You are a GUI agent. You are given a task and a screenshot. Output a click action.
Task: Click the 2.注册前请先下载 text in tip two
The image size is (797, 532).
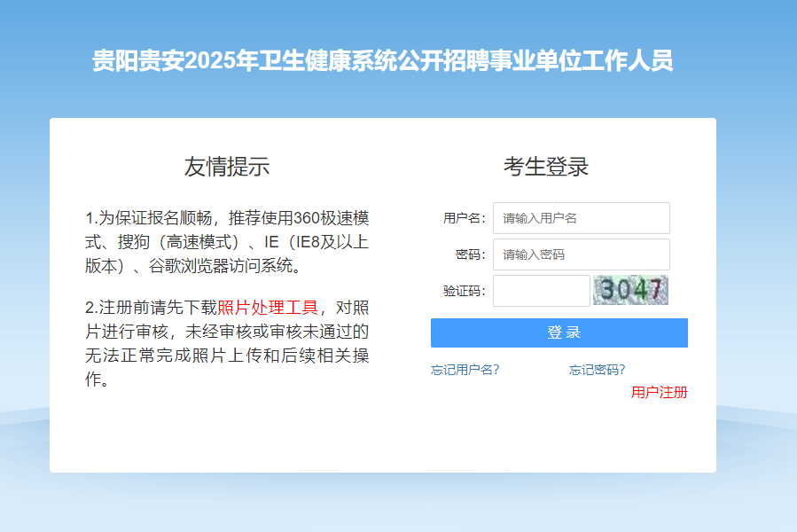click(151, 309)
